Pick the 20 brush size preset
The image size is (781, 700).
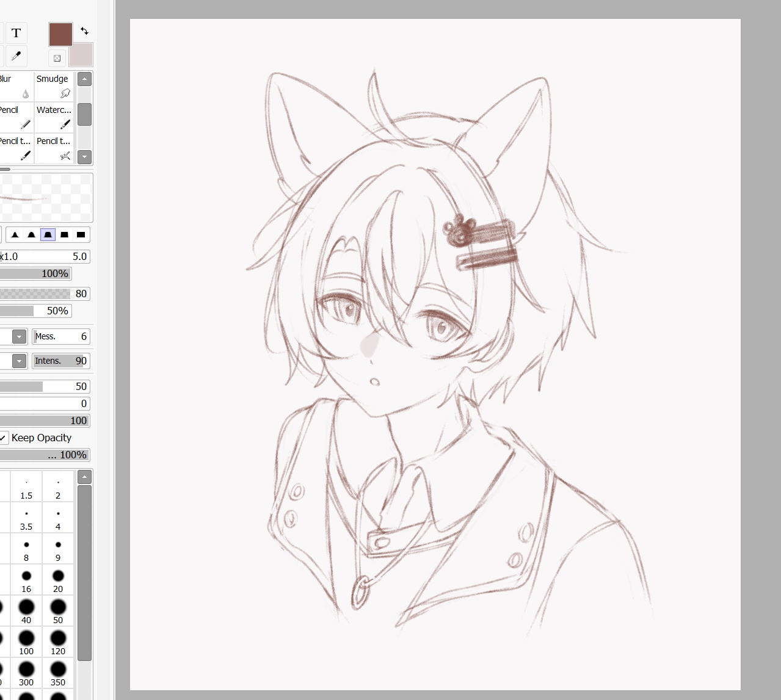pos(58,580)
